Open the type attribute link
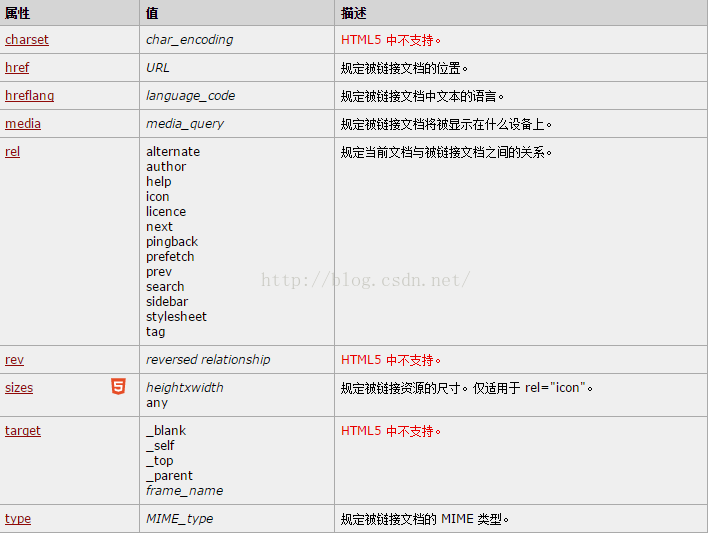This screenshot has width=712, height=538. (18, 518)
